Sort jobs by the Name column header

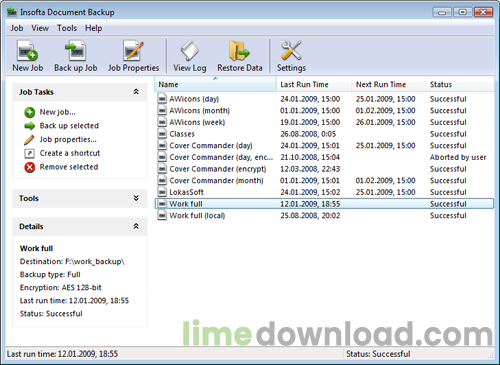pyautogui.click(x=215, y=84)
